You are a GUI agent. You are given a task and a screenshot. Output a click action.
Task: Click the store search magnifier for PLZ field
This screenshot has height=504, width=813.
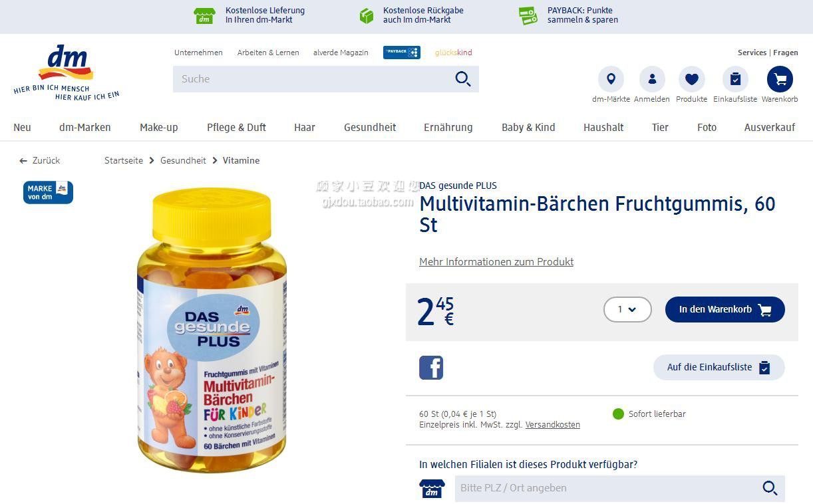[x=770, y=488]
